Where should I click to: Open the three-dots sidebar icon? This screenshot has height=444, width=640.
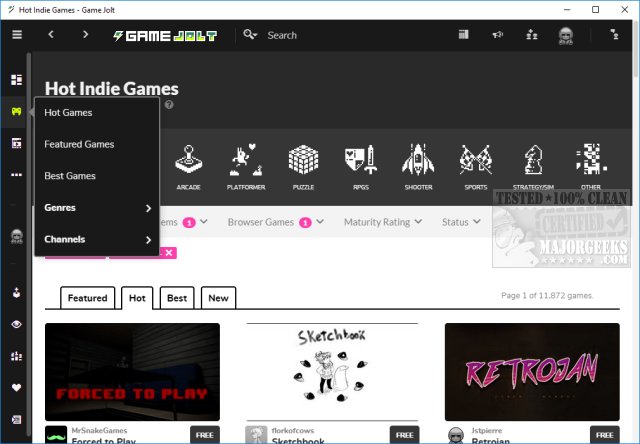coord(16,175)
